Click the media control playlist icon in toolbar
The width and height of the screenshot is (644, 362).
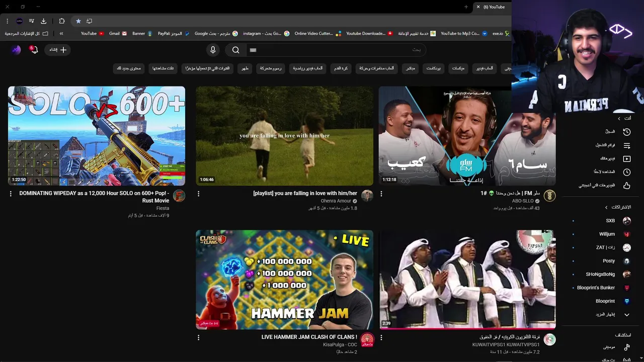[x=31, y=21]
